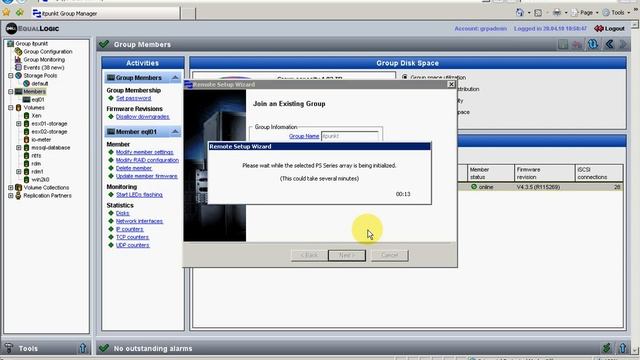The image size is (640, 360).
Task: Open Events (38 new) in tree
Action: pyautogui.click(x=43, y=67)
